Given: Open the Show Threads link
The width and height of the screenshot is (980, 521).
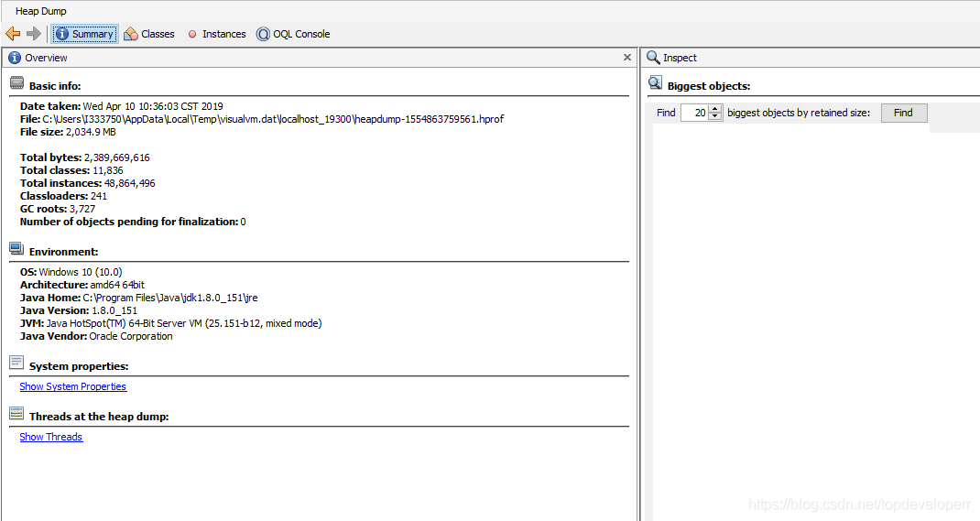Looking at the screenshot, I should click(51, 438).
